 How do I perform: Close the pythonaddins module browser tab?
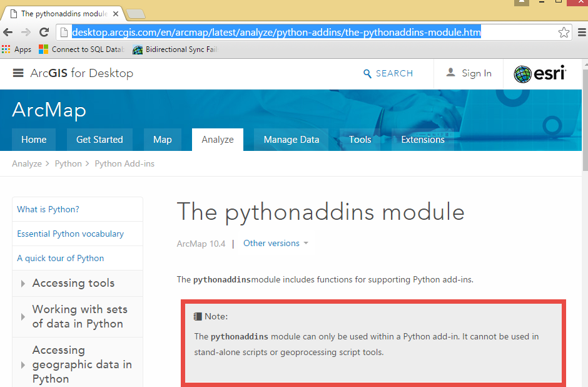(x=116, y=14)
